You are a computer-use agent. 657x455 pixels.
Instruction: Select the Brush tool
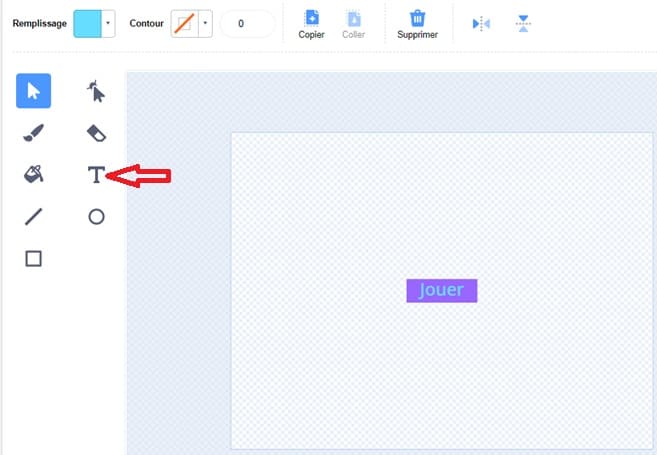[34, 133]
